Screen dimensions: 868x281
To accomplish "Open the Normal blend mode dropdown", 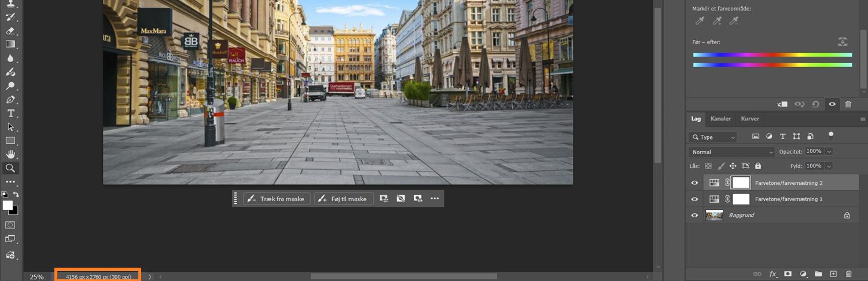I will pyautogui.click(x=731, y=152).
